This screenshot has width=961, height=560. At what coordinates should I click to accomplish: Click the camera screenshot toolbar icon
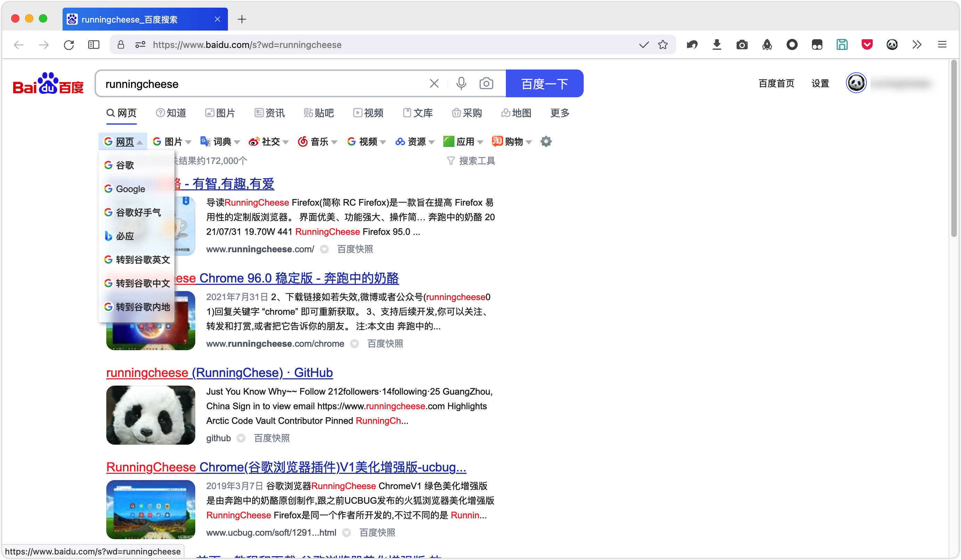[x=741, y=44]
